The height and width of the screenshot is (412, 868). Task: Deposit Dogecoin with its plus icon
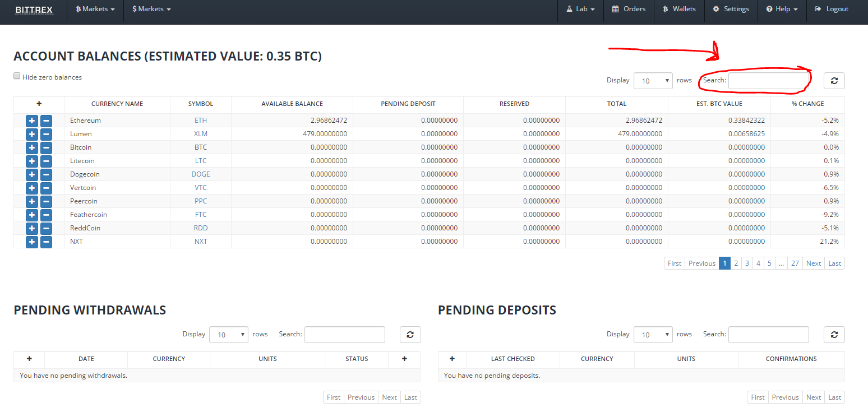(32, 174)
